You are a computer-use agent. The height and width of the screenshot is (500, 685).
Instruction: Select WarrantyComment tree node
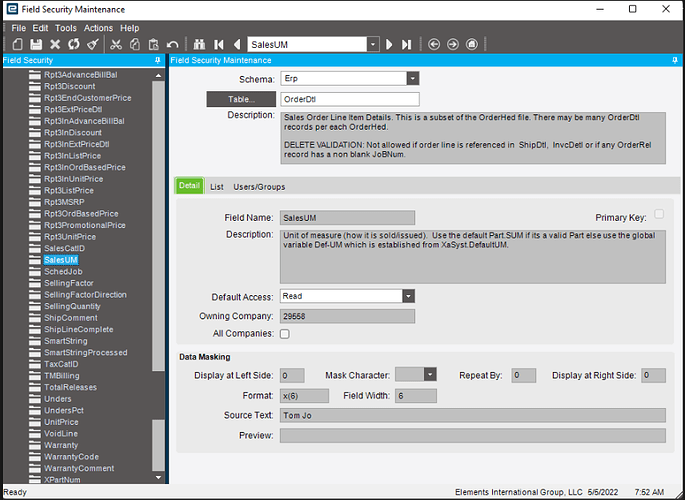point(79,468)
